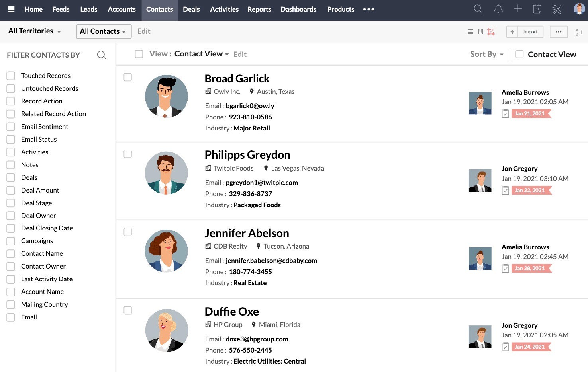Tick the Deal Stage filter
This screenshot has width=588, height=372.
(11, 203)
